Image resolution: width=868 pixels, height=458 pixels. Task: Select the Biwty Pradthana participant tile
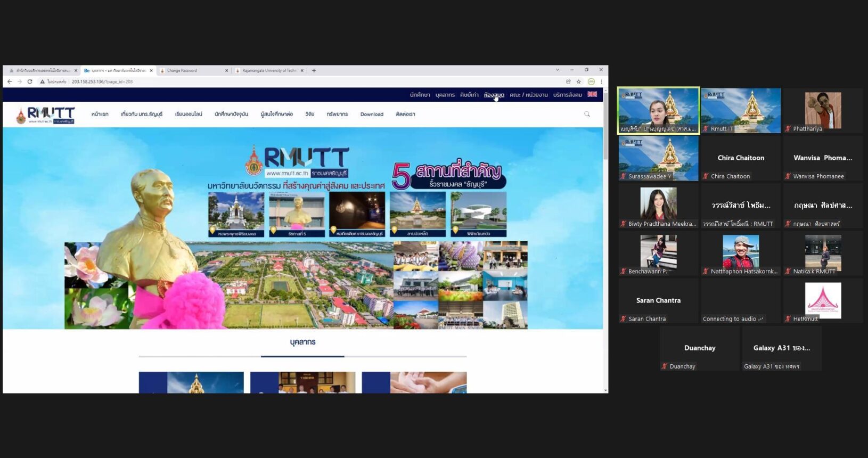point(658,206)
